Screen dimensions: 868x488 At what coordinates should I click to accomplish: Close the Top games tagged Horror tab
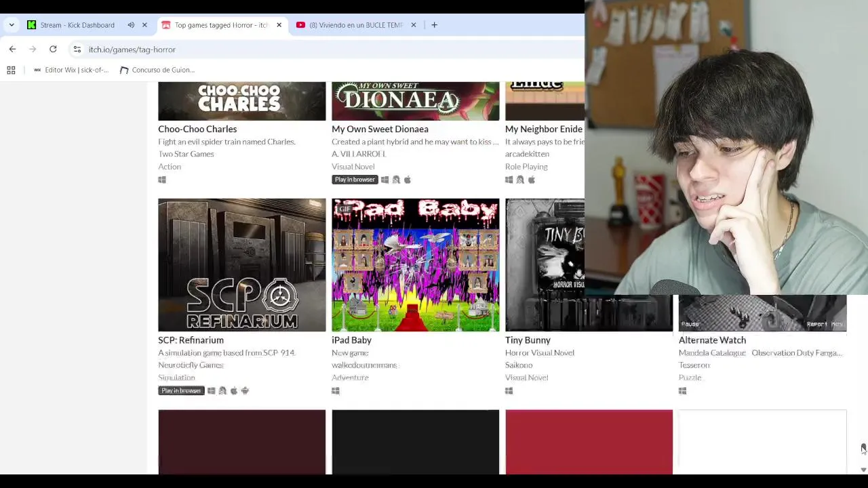(279, 25)
